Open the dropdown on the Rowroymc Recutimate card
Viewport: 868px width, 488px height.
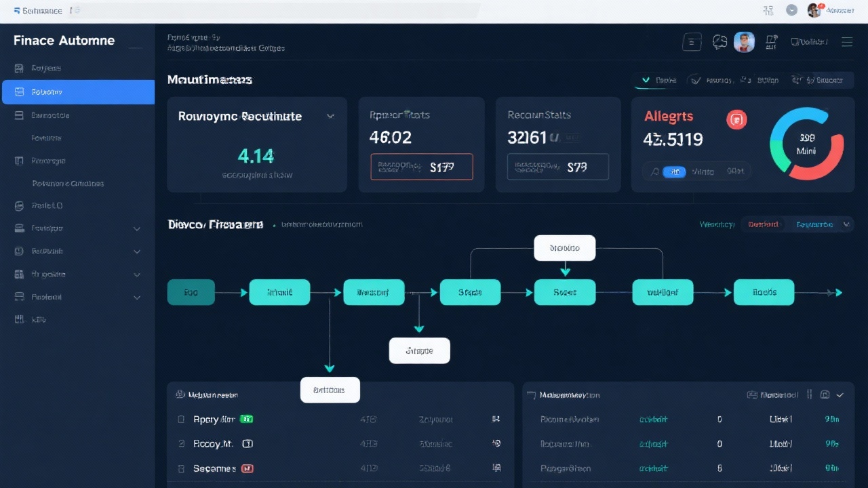point(331,116)
